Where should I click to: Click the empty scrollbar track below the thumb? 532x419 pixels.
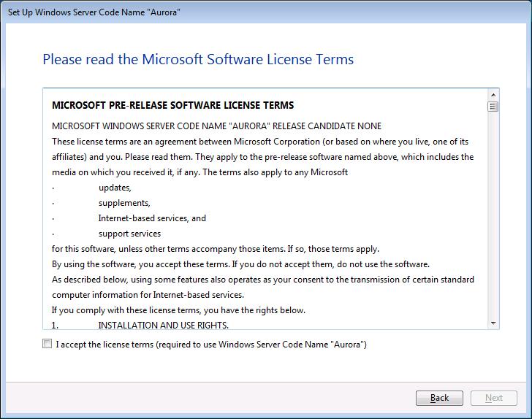[x=493, y=219]
